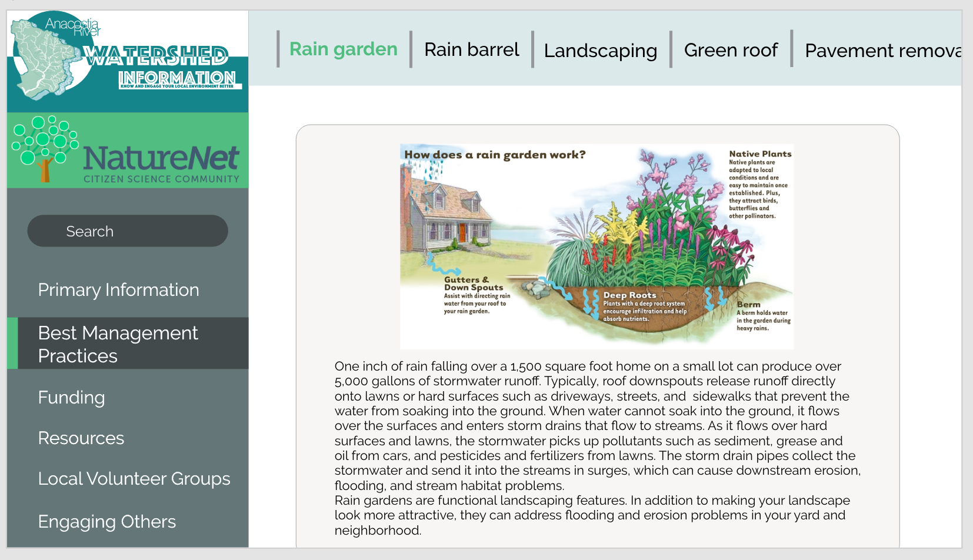Click into the Search field
This screenshot has width=973, height=560.
coord(128,231)
